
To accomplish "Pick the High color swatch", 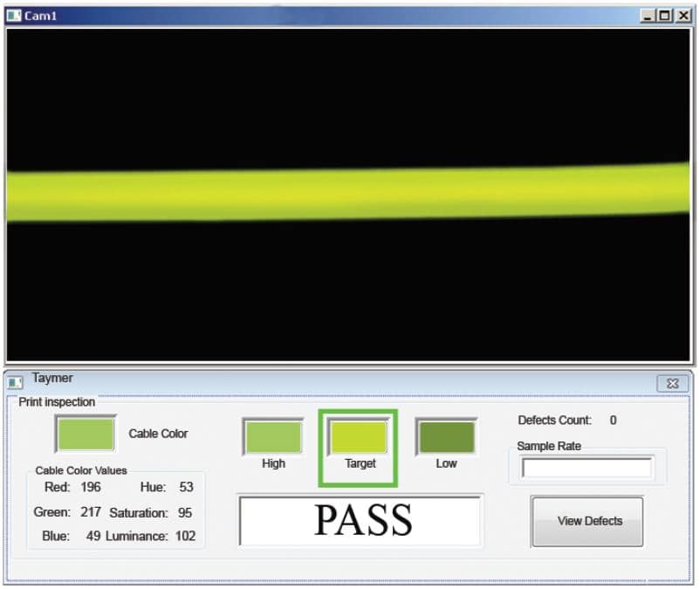I will coord(273,437).
